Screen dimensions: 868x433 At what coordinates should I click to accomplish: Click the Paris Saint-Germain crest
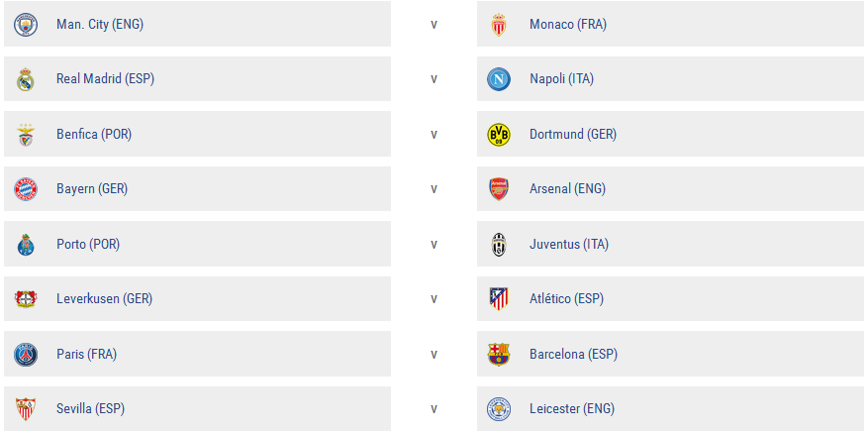click(x=26, y=354)
